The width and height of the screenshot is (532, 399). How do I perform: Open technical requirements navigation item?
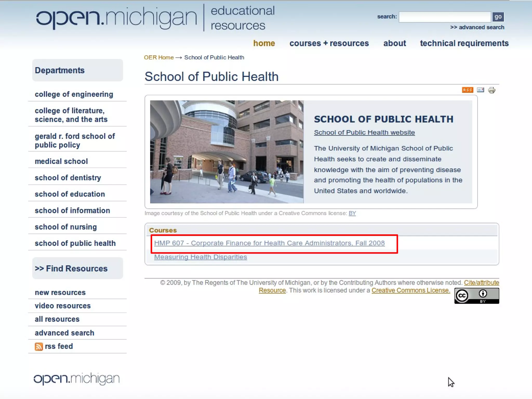[x=464, y=43]
